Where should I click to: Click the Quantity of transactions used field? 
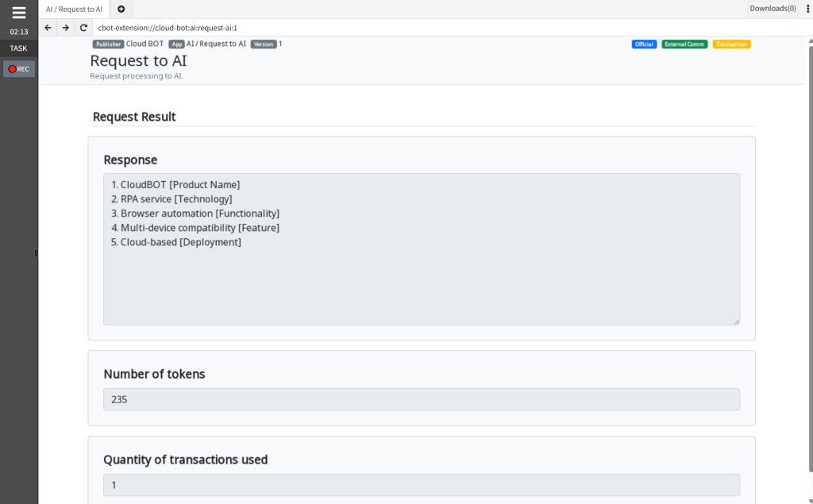[422, 485]
